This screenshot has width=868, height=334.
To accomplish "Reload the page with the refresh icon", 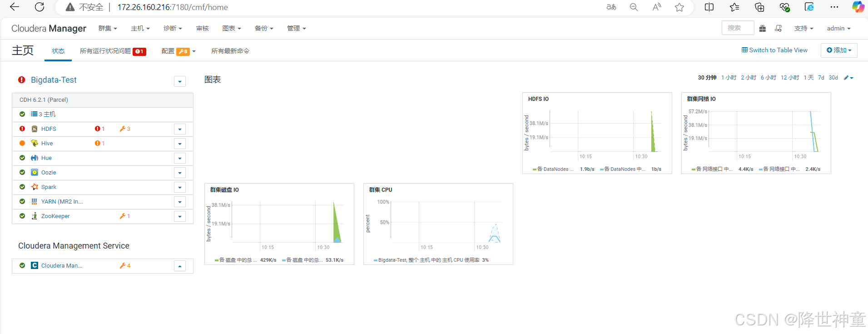I will (40, 7).
